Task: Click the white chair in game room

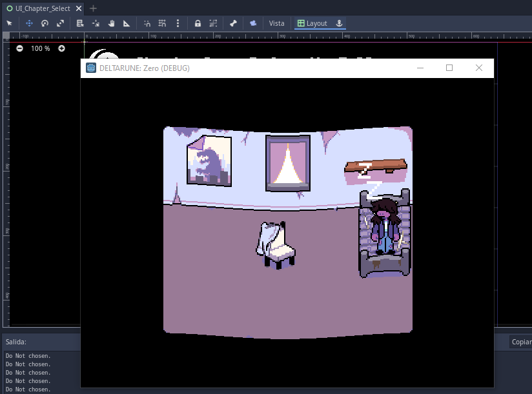Action: pyautogui.click(x=276, y=245)
